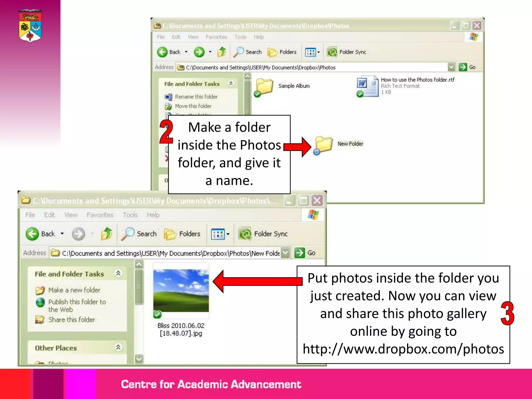The height and width of the screenshot is (399, 532).
Task: Click Rename this folder icon
Action: 168,97
